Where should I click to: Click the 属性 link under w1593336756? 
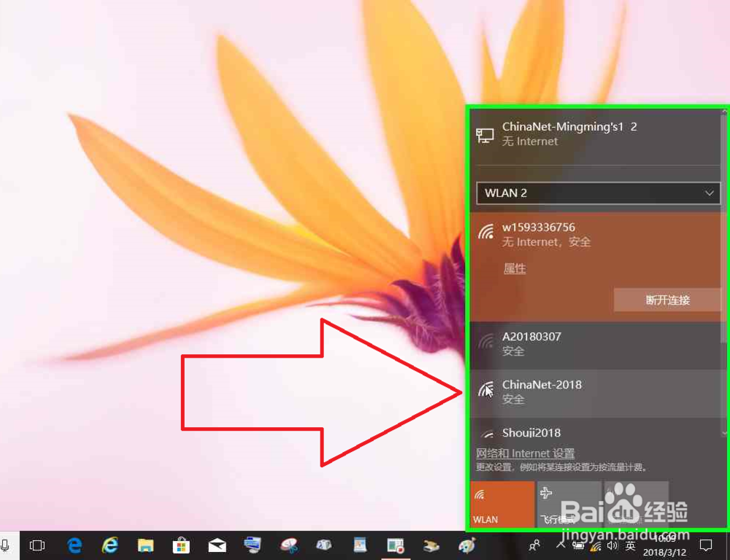[x=514, y=269]
